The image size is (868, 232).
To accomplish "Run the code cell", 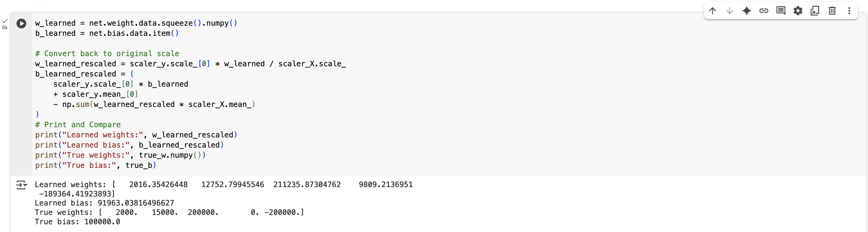I will point(21,24).
